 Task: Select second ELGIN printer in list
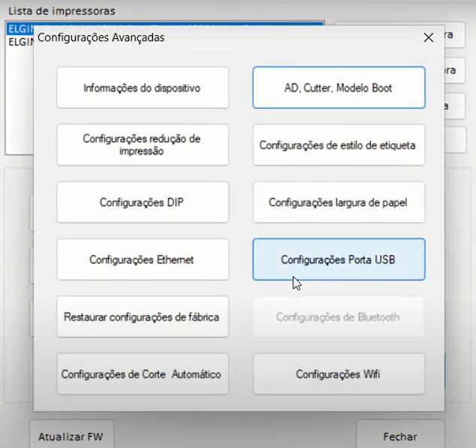20,42
